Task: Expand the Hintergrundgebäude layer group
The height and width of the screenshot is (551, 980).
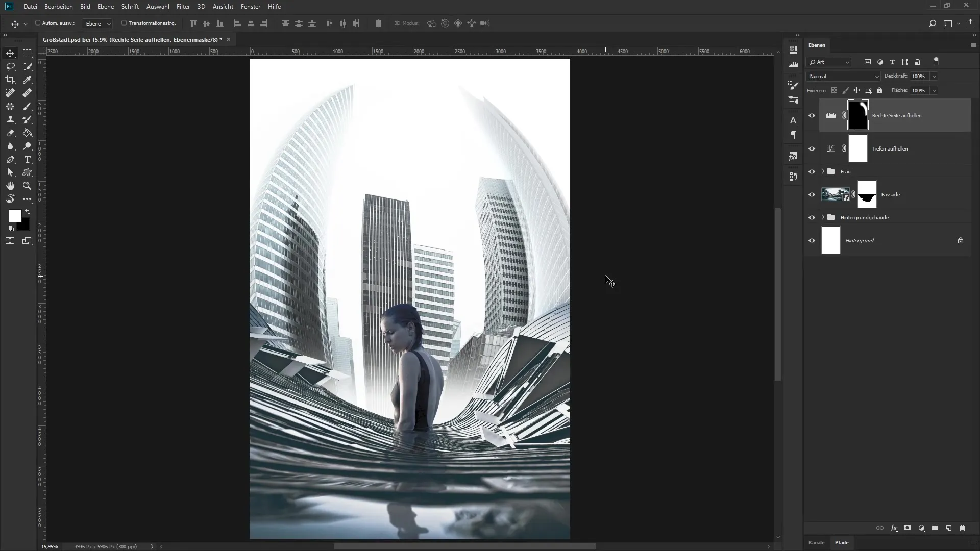Action: (x=823, y=217)
